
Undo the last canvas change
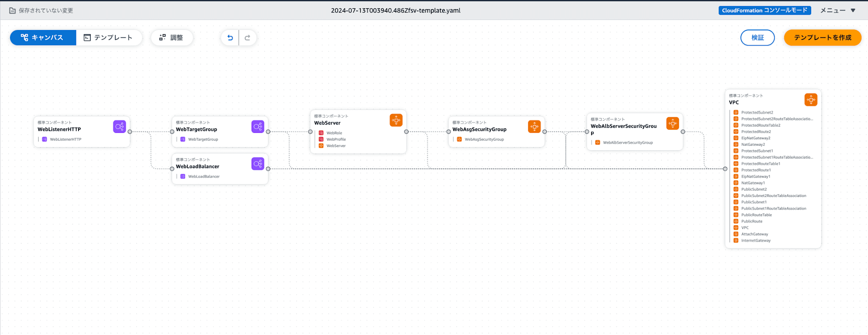click(230, 38)
